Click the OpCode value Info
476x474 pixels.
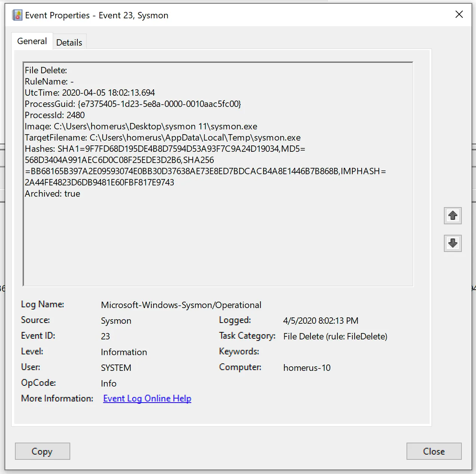point(108,383)
